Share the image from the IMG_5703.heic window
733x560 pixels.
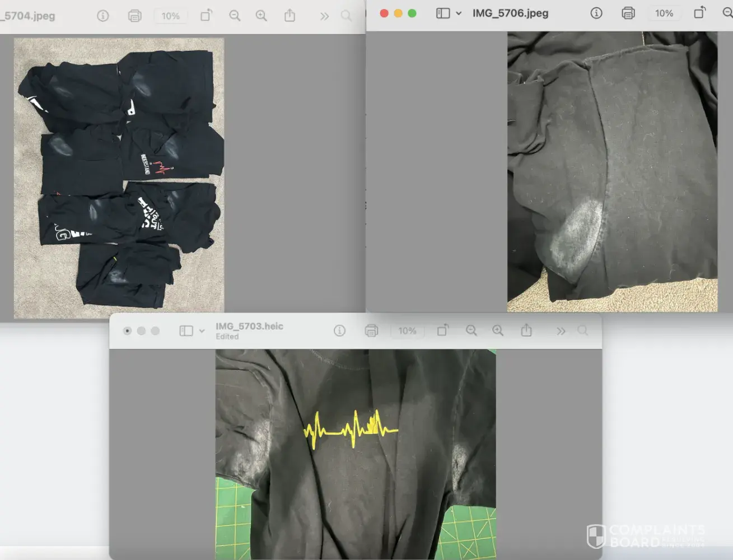[x=526, y=330]
